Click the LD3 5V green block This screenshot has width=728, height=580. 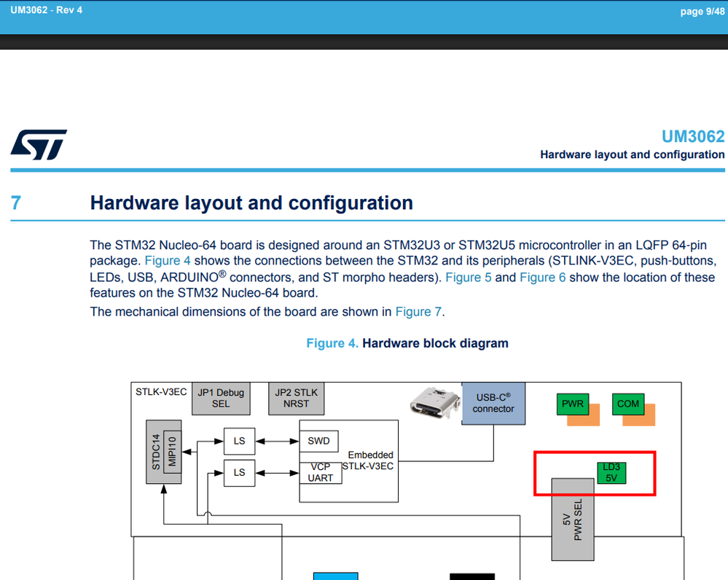611,473
